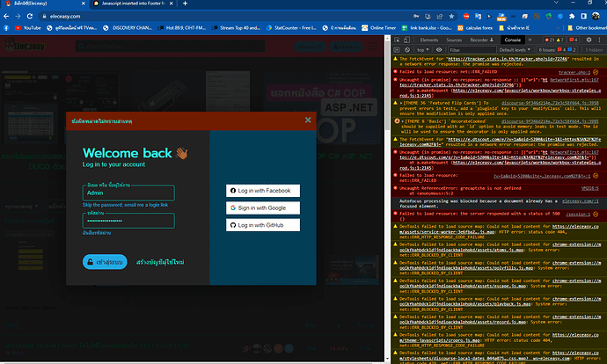Click the 4 issues badge in DevTools tab bar
The image size is (607, 364).
point(574,40)
